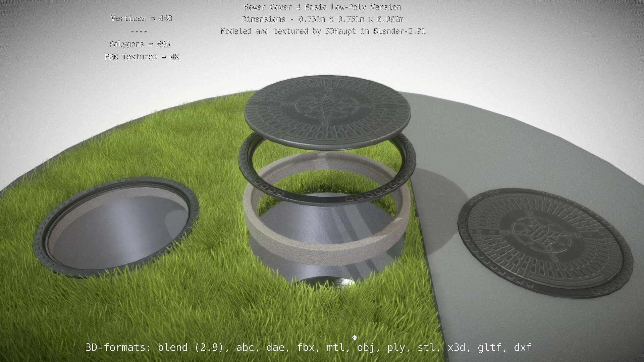Click the 'PBR Textures = 4K' label
Viewport: 644px width, 362px height.
pyautogui.click(x=142, y=57)
